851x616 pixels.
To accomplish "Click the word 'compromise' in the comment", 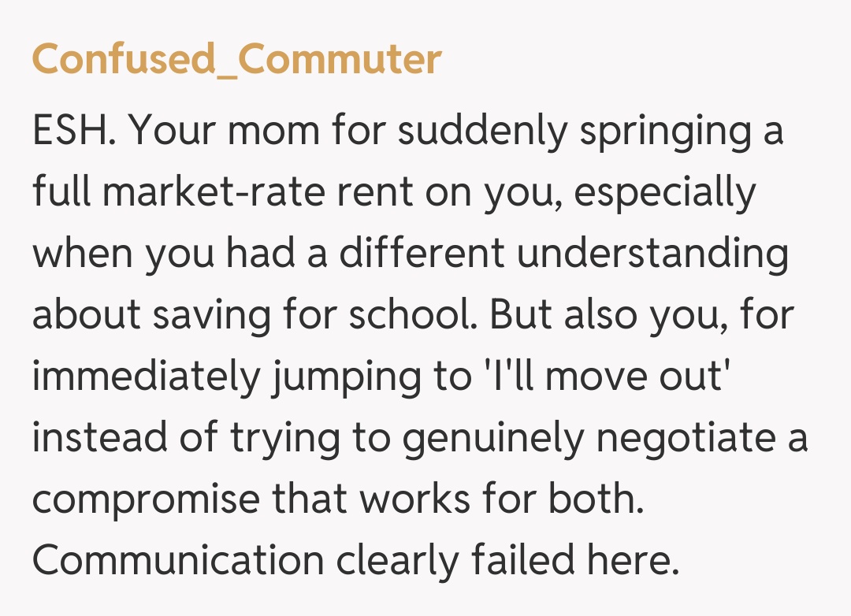I will (x=145, y=499).
